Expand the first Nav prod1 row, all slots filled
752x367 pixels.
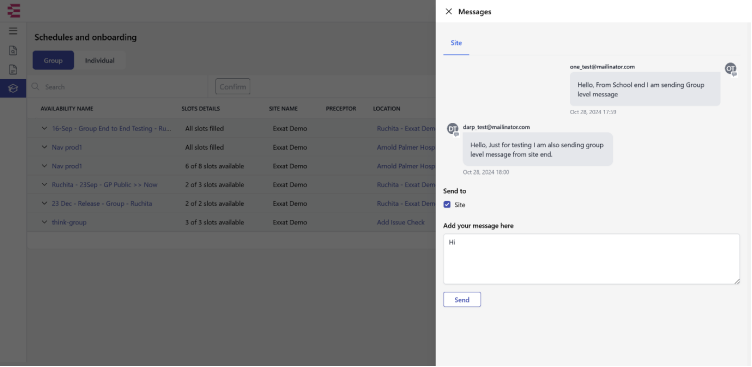click(x=45, y=147)
